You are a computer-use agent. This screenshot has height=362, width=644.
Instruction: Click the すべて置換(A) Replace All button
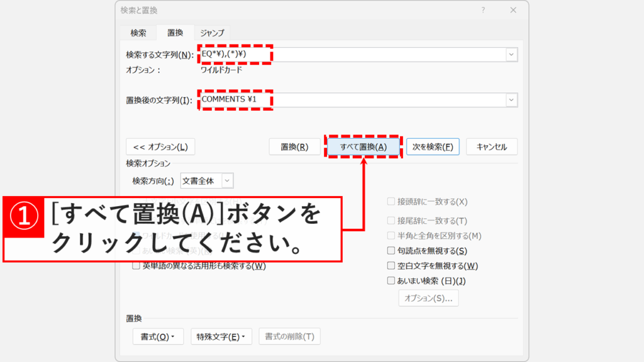tap(363, 146)
